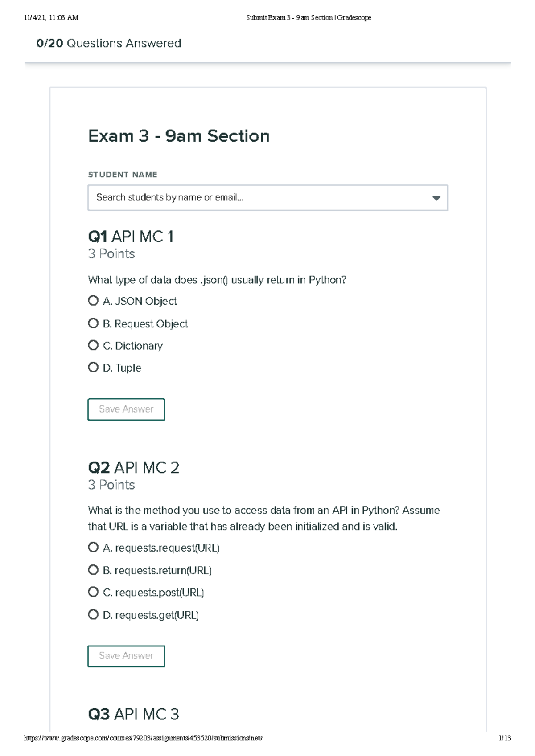535x756 pixels.
Task: Click the STUDENT NAME label
Action: pyautogui.click(x=122, y=174)
